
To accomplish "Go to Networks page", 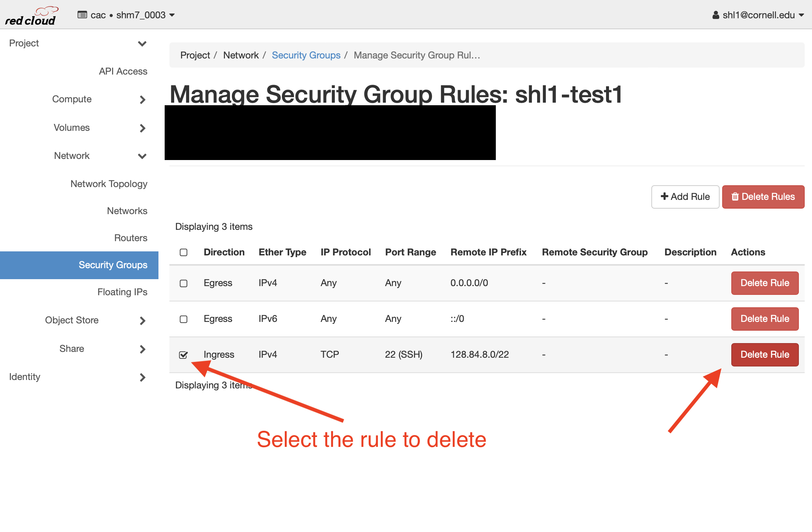I will pos(127,211).
